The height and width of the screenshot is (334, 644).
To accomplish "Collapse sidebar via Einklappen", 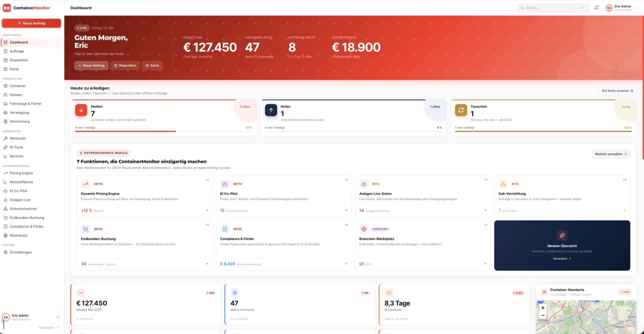I will pos(49,328).
